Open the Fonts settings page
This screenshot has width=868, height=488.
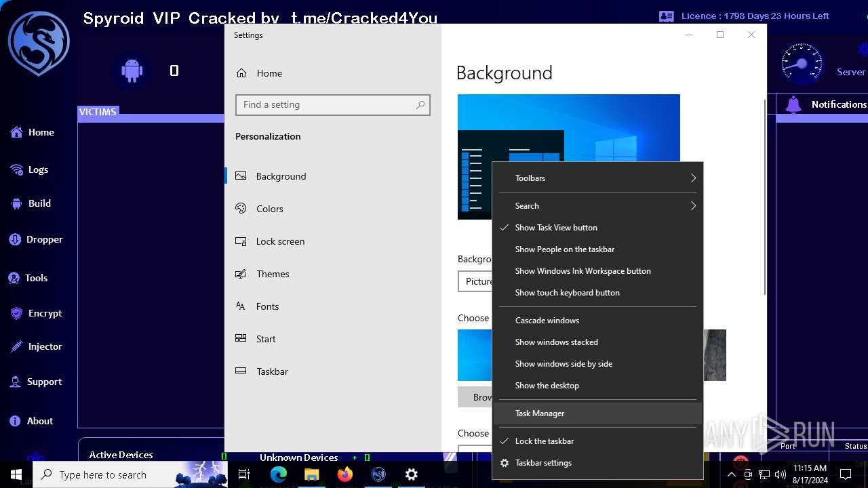pyautogui.click(x=333, y=306)
